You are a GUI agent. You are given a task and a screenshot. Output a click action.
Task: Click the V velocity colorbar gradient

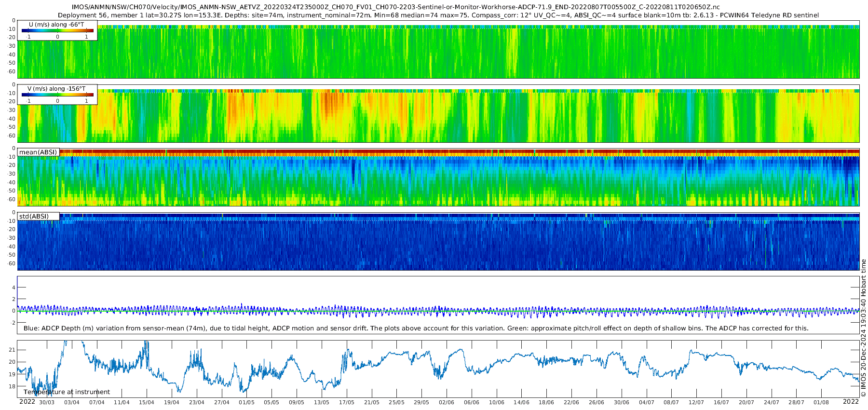tap(57, 95)
